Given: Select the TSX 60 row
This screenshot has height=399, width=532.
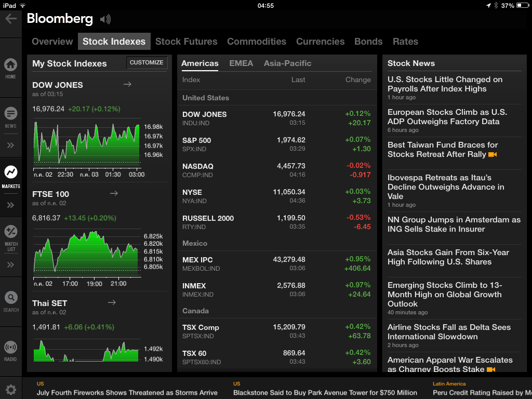Looking at the screenshot, I should click(276, 357).
